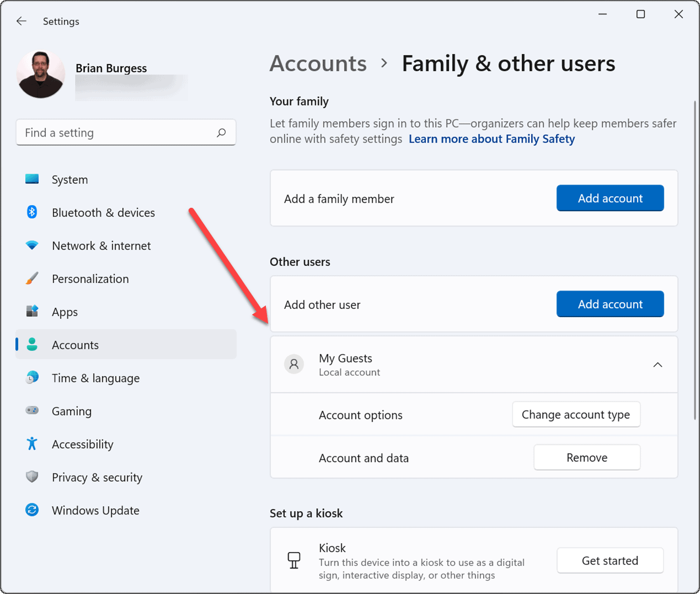This screenshot has height=594, width=700.
Task: Select the Personalization brush icon
Action: pos(32,278)
